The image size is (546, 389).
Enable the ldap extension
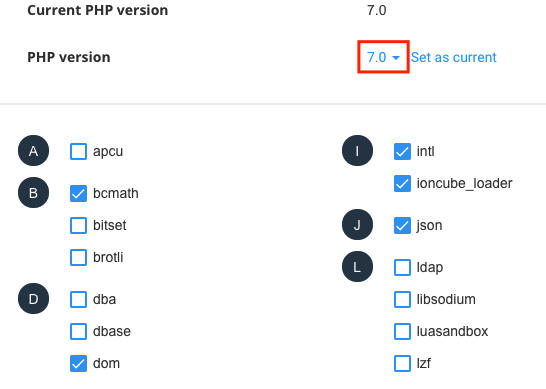tap(402, 267)
